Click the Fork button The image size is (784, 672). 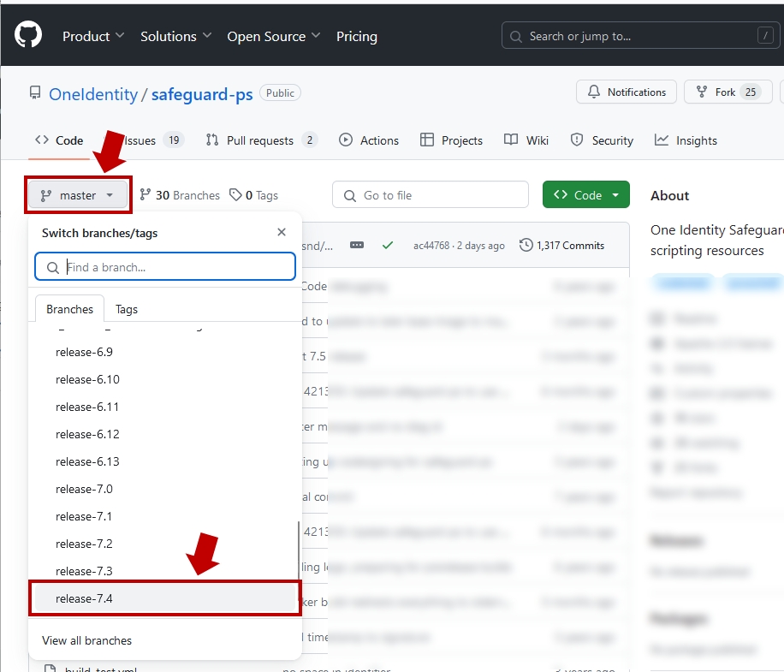(x=728, y=92)
